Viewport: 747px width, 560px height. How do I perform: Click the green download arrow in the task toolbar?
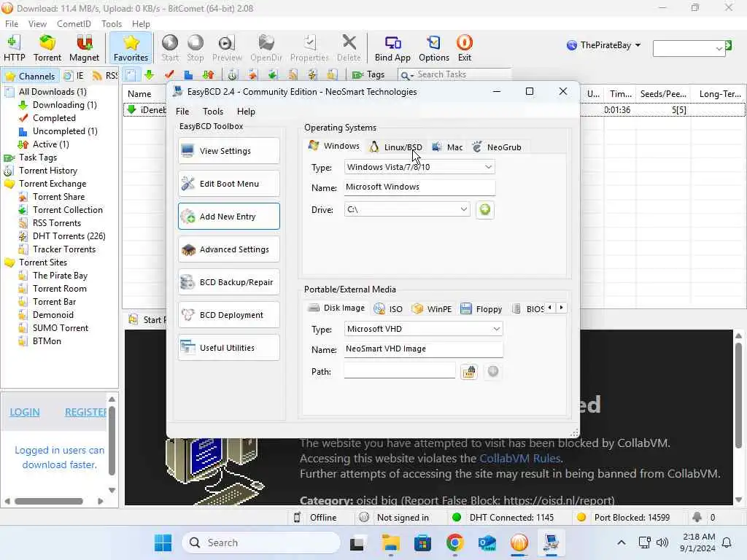(149, 75)
